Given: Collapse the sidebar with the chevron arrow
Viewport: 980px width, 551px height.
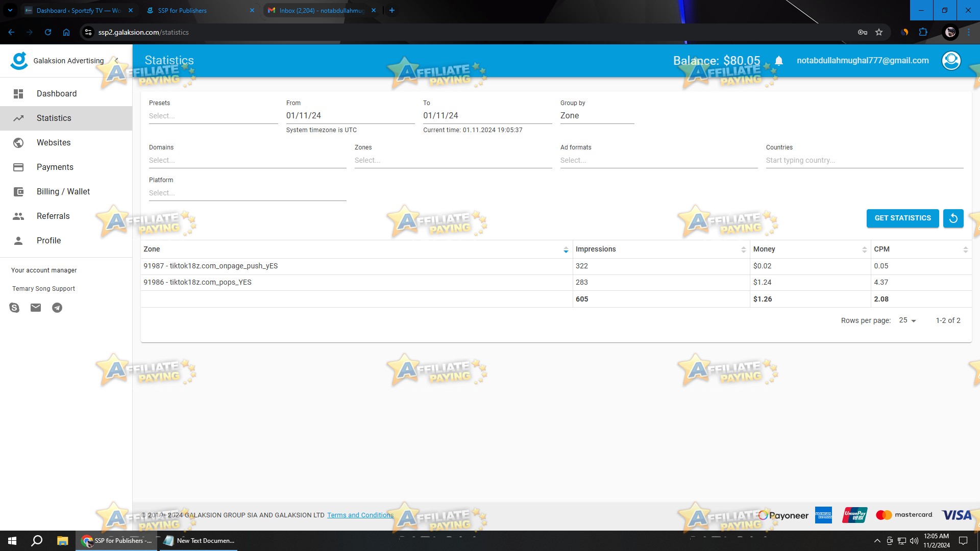Looking at the screenshot, I should (x=116, y=60).
